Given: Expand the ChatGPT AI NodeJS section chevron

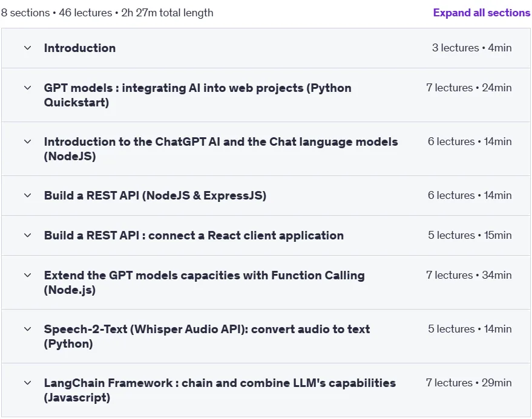Looking at the screenshot, I should click(x=27, y=141).
